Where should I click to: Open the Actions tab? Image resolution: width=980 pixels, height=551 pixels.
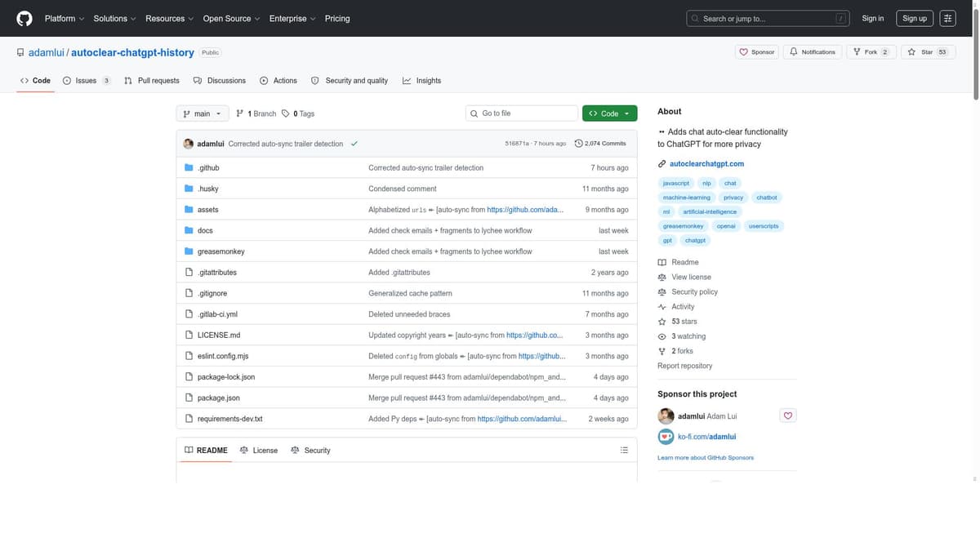point(278,81)
